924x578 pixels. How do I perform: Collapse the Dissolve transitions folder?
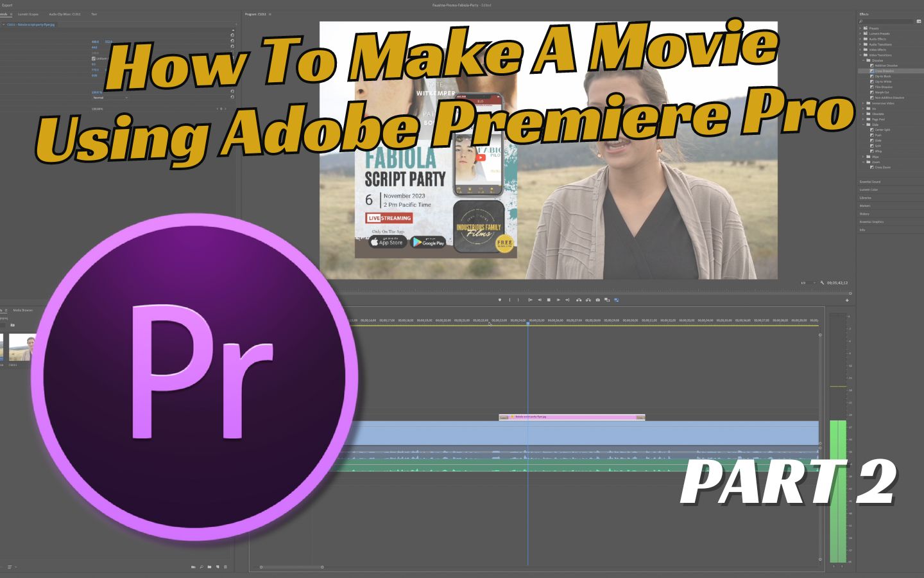[862, 60]
